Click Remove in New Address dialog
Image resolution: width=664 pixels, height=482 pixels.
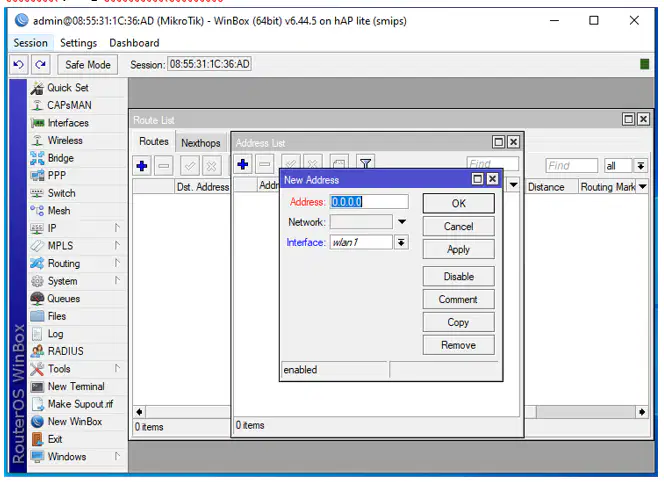459,345
